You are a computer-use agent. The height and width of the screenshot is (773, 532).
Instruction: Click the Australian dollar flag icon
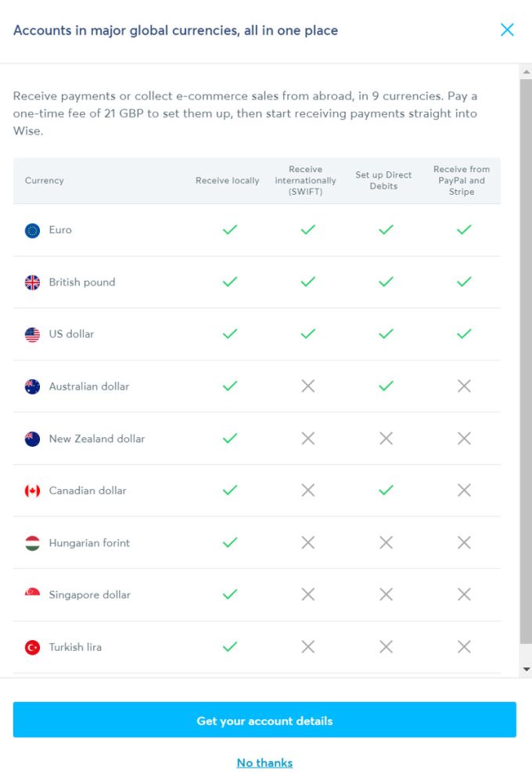(33, 386)
